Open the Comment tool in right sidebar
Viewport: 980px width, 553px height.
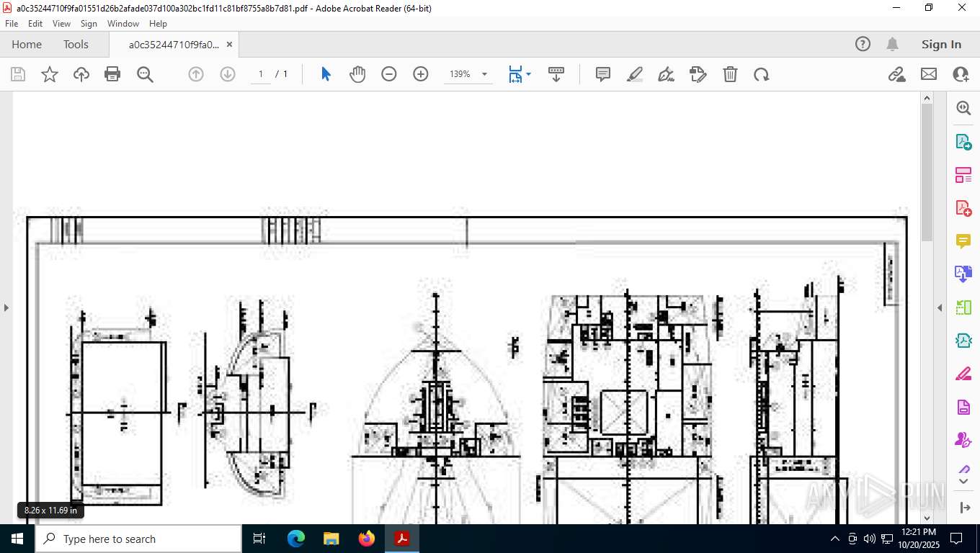click(x=963, y=241)
